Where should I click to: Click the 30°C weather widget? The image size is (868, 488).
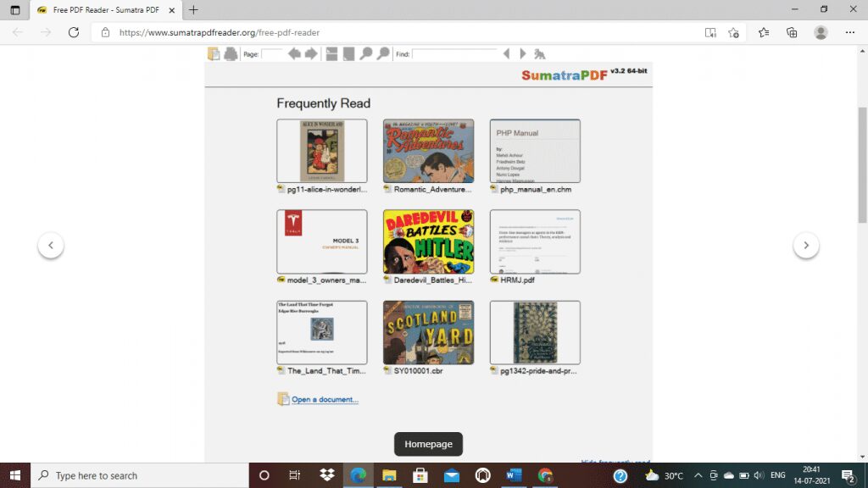[x=665, y=475]
